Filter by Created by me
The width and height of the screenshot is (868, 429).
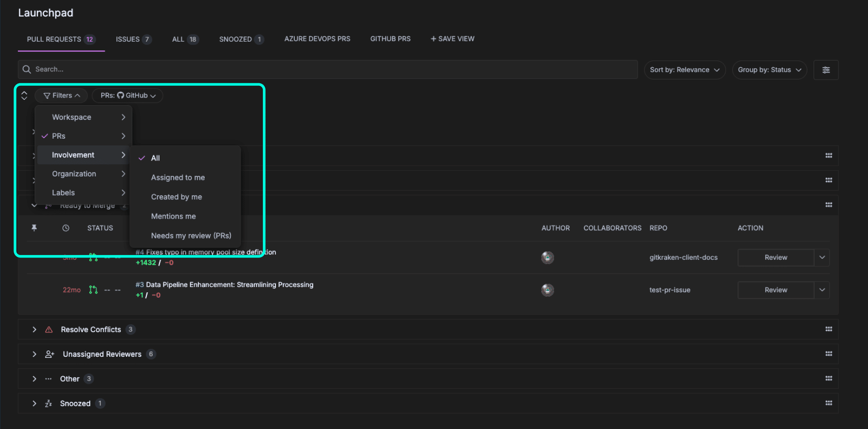[185, 197]
